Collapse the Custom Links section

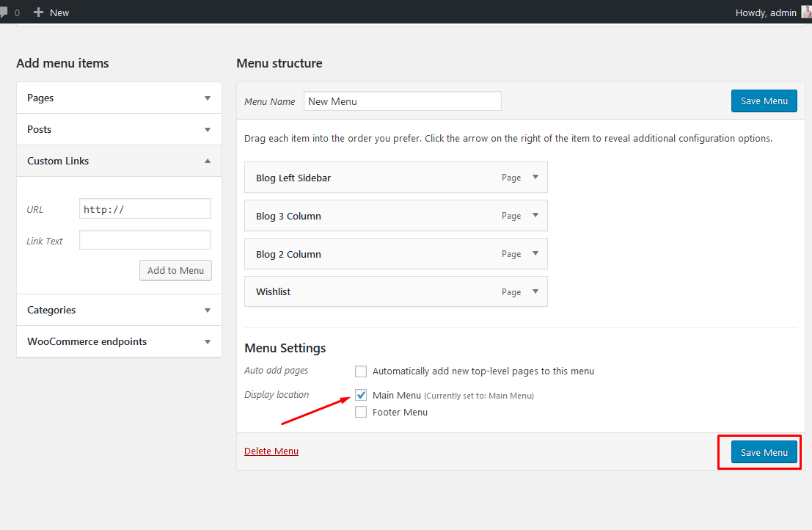(208, 161)
